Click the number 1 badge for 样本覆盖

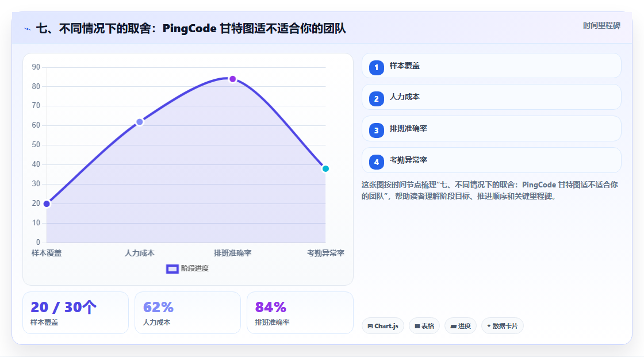tap(376, 68)
